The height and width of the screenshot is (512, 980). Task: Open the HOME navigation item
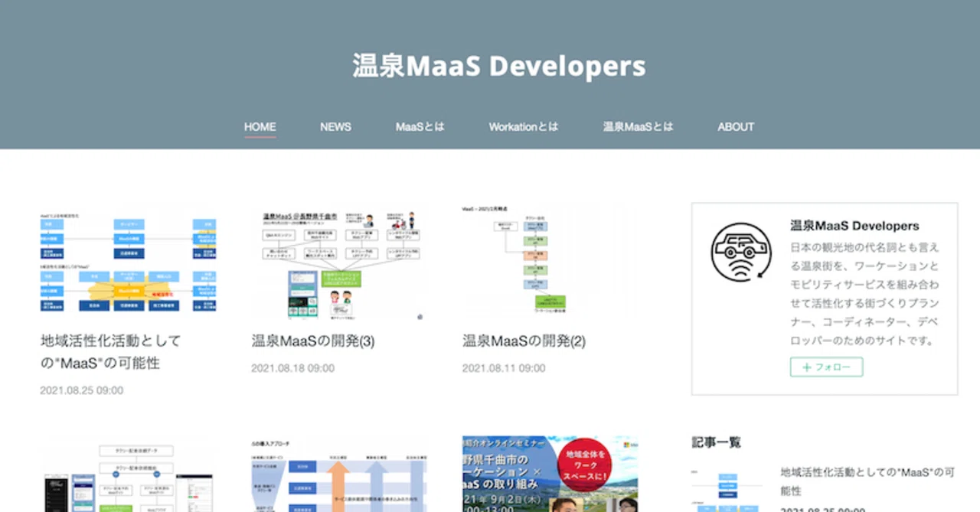click(260, 127)
